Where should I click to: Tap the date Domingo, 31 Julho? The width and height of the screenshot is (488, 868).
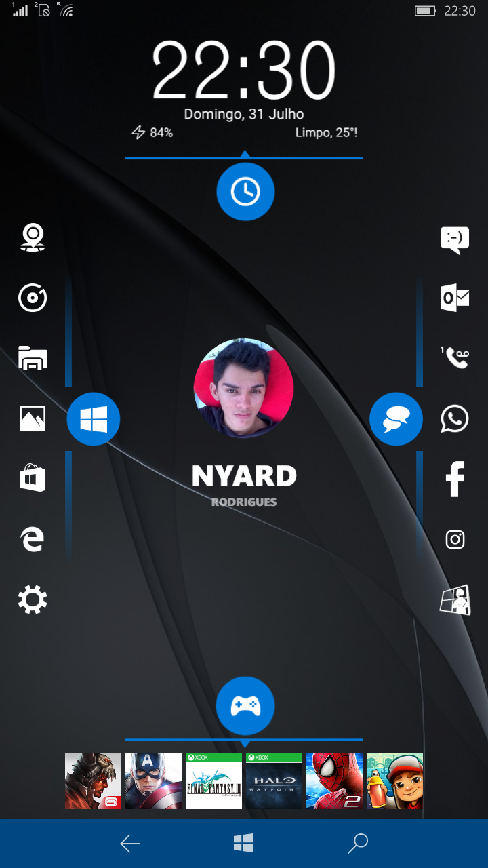(244, 114)
